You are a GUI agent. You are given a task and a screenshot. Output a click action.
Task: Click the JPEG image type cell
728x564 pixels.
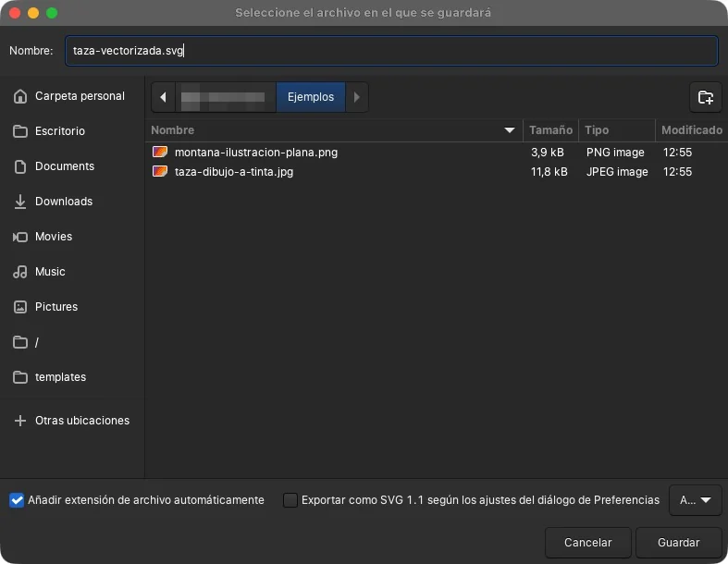point(617,172)
